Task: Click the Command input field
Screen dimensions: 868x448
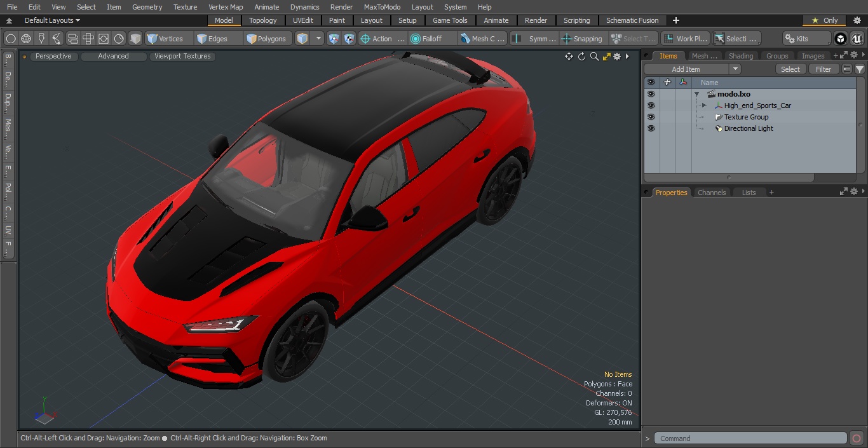Action: coord(750,438)
